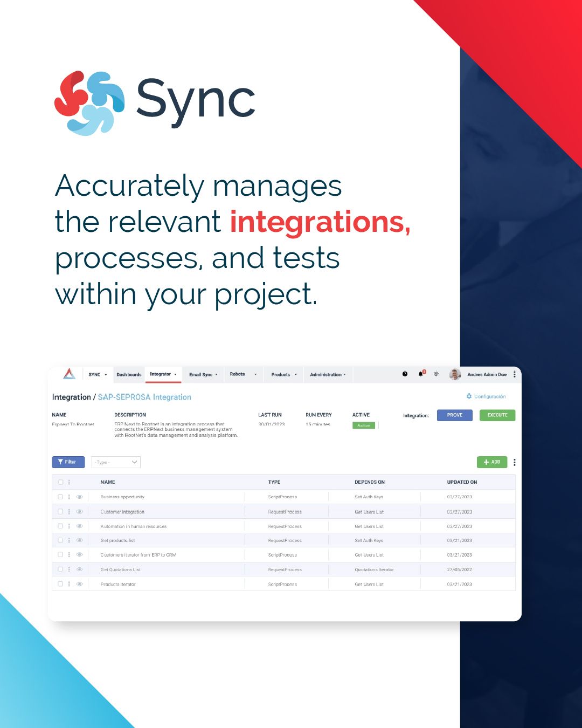View Automation in human resources eye icon
582x728 pixels.
pyautogui.click(x=79, y=526)
